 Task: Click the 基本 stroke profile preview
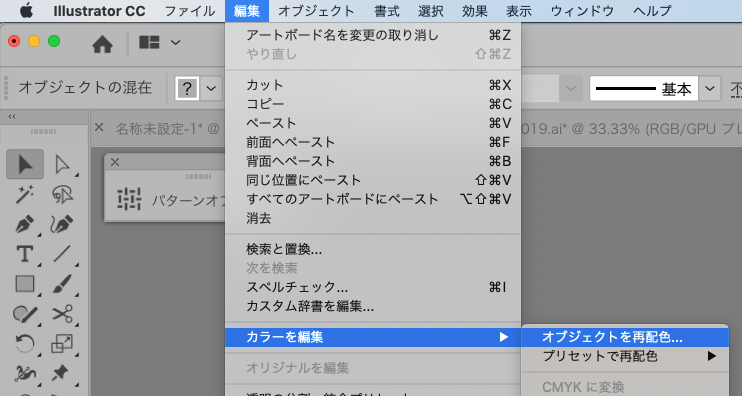[x=644, y=88]
